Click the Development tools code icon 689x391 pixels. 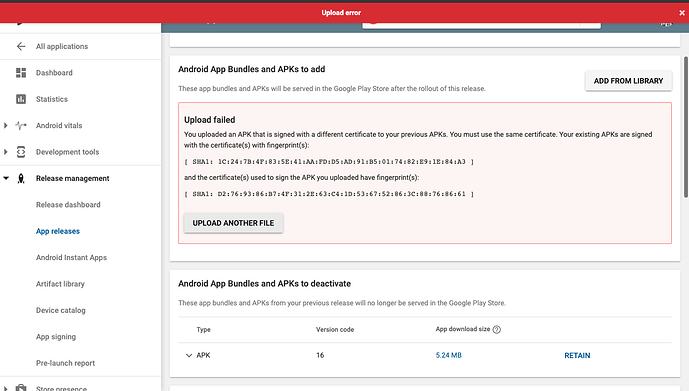click(21, 152)
